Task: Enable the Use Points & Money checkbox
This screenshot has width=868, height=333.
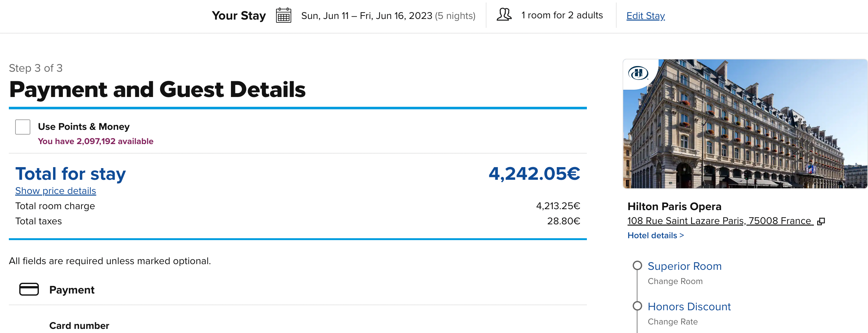Action: 22,127
